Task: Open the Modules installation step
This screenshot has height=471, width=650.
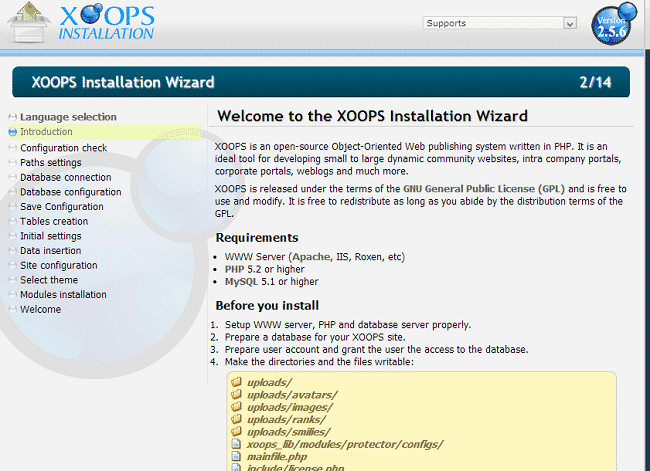Action: pyautogui.click(x=63, y=295)
